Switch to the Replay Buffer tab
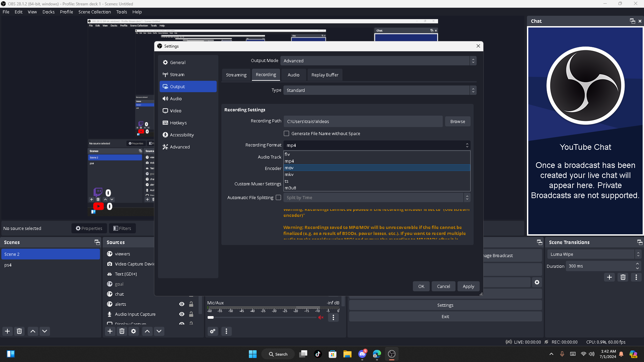This screenshot has width=644, height=362. (325, 75)
